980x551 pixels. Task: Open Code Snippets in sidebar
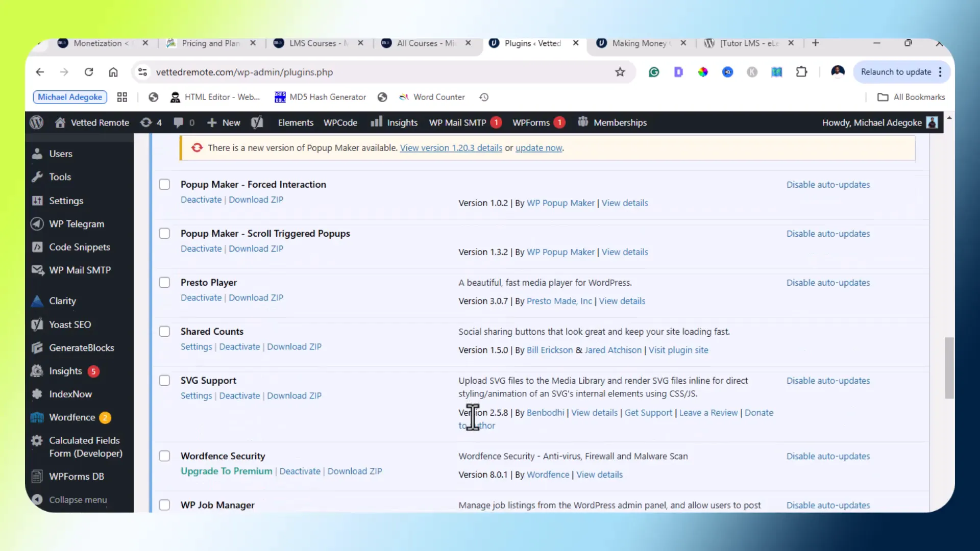(79, 247)
